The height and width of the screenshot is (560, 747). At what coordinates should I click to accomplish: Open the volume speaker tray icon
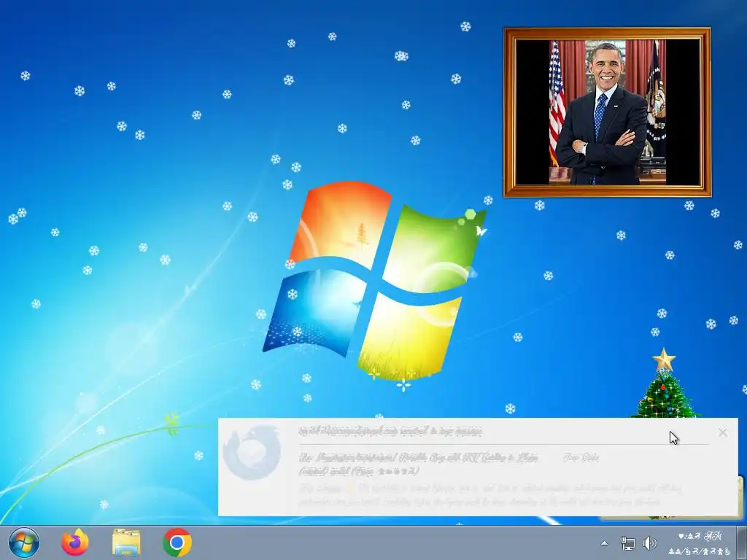[x=649, y=542]
